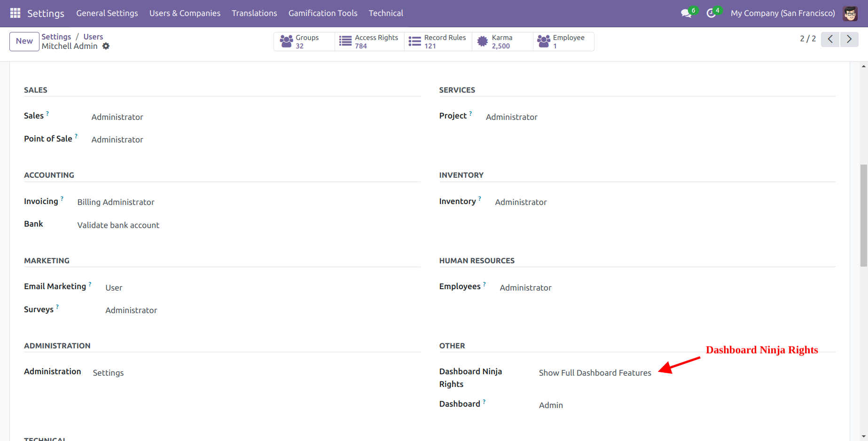Click the vertical scrollbar thumb
The image size is (868, 441).
(x=863, y=215)
